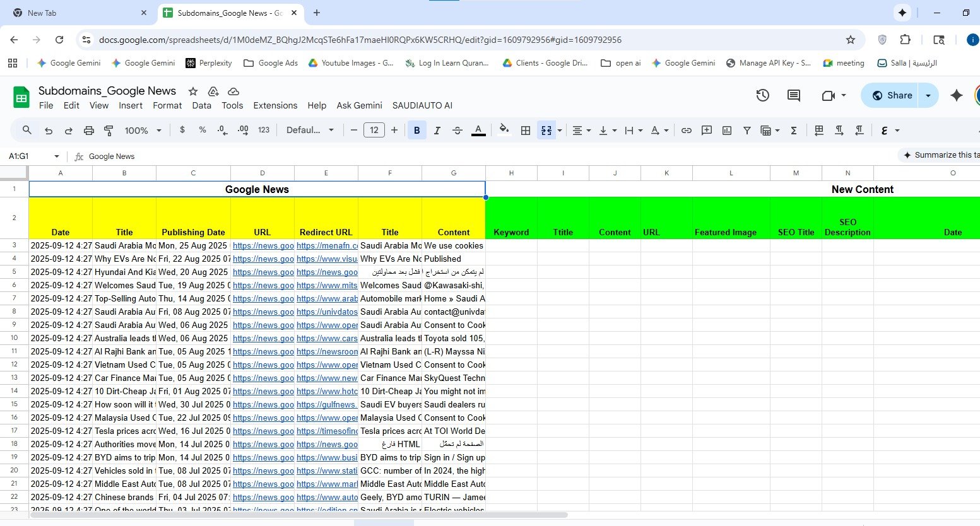
Task: Expand the Default font family dropdown
Action: (310, 131)
